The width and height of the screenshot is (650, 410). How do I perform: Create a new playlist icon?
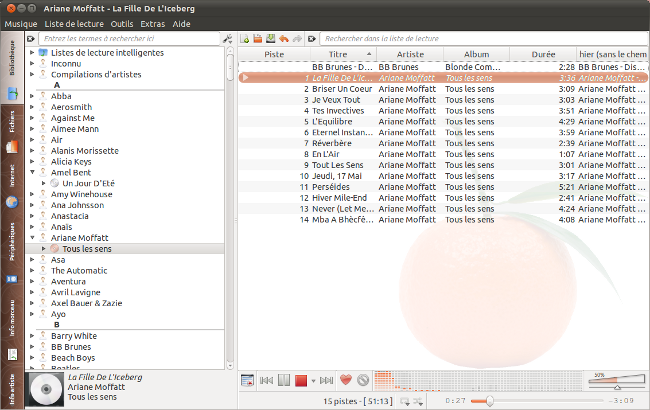(x=245, y=39)
